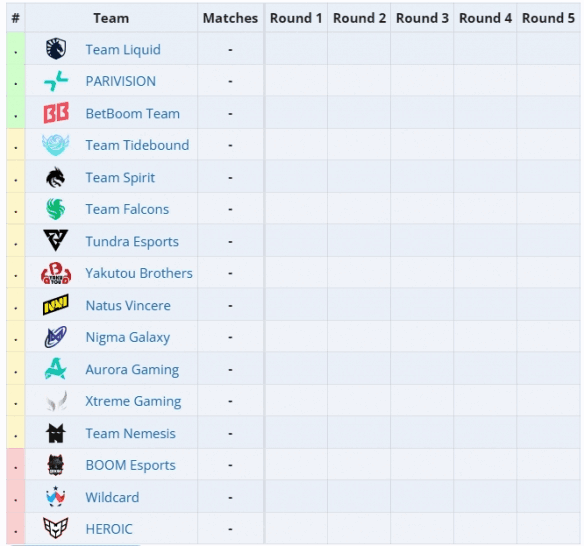Click the Round 5 column header
Screen dimensions: 584x546
click(x=548, y=18)
